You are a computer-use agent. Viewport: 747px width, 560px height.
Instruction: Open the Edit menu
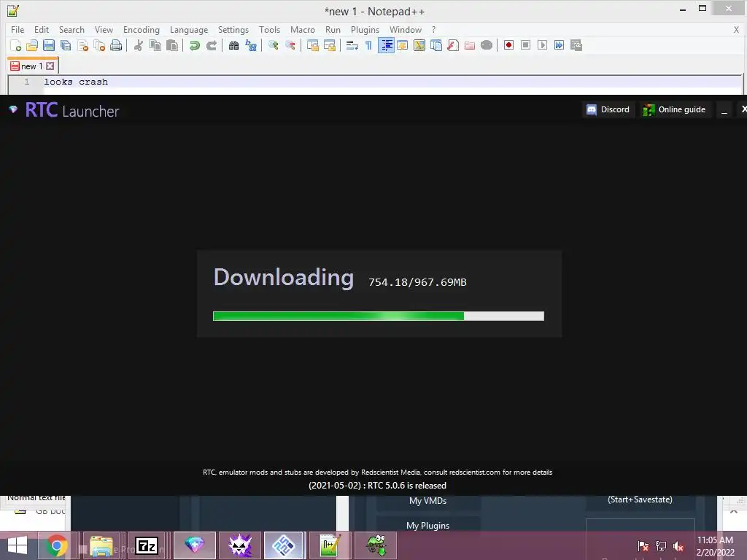pyautogui.click(x=42, y=29)
